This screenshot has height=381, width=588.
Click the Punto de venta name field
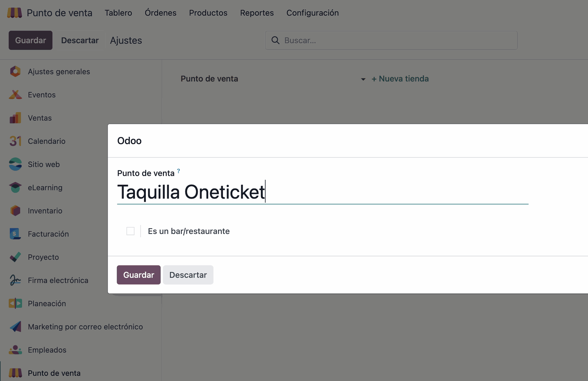click(323, 192)
